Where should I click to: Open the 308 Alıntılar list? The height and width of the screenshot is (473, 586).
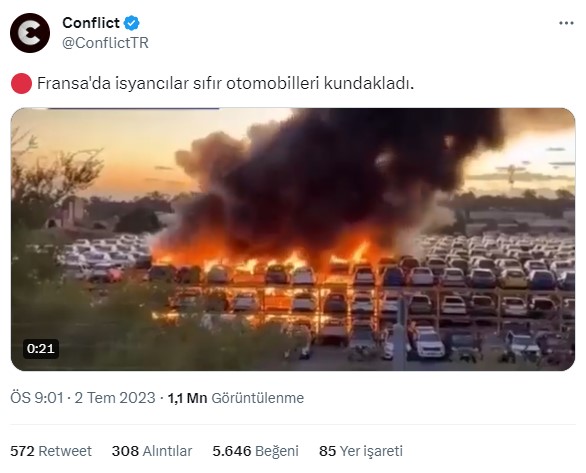click(152, 451)
